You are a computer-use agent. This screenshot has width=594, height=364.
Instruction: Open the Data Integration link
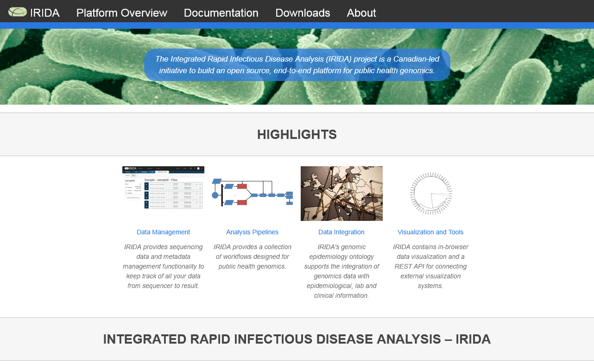click(x=341, y=232)
